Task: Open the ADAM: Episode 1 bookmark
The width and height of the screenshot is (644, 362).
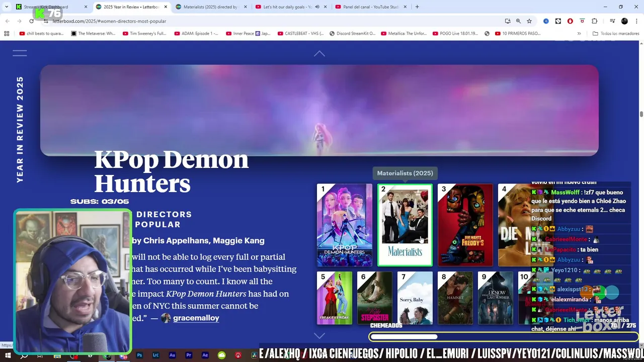Action: 196,34
